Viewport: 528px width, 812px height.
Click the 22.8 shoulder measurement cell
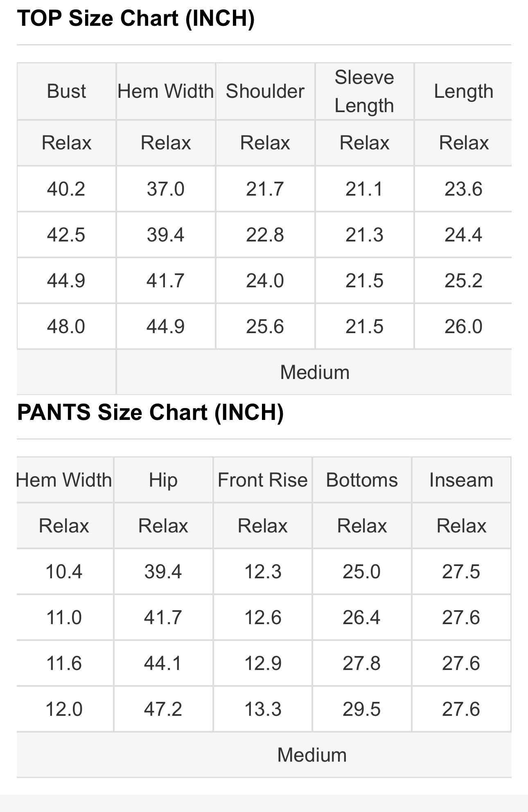265,235
